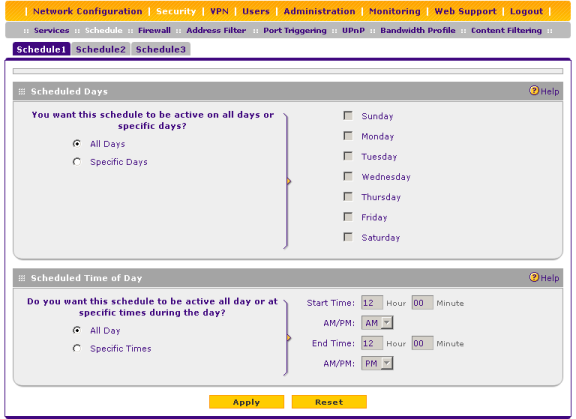Open the Monitoring menu

[395, 11]
